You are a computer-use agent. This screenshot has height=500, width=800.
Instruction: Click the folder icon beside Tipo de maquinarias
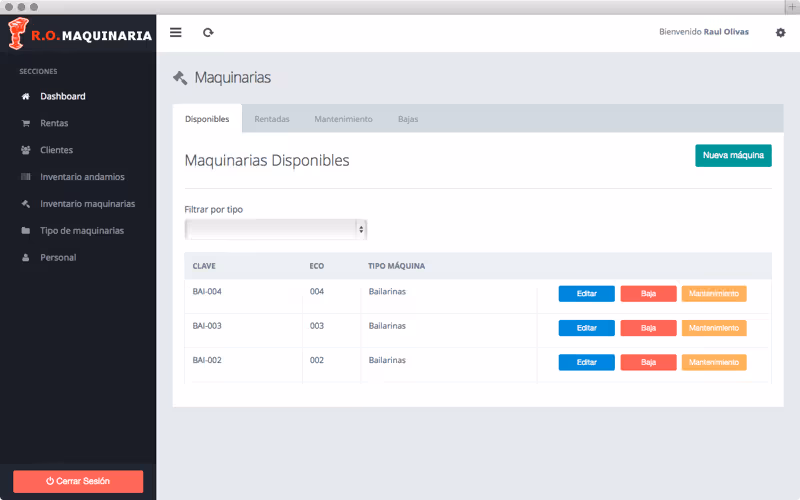[x=26, y=231]
